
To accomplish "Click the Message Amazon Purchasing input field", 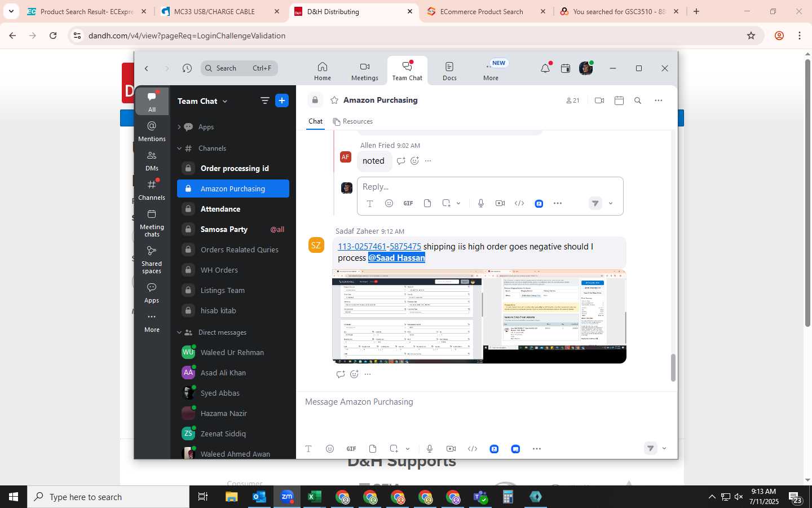I will (486, 402).
